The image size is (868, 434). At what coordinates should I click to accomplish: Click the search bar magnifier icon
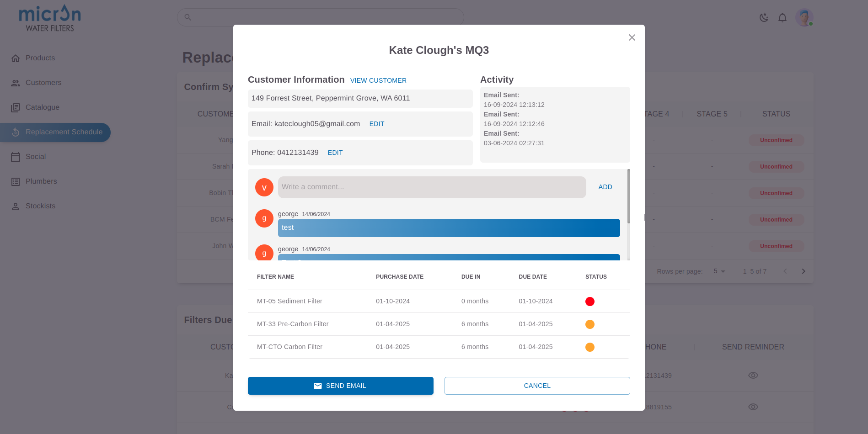click(188, 17)
